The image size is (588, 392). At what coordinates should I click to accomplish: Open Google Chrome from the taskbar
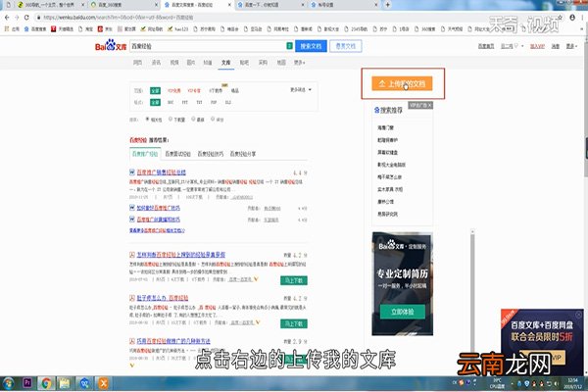(46, 383)
